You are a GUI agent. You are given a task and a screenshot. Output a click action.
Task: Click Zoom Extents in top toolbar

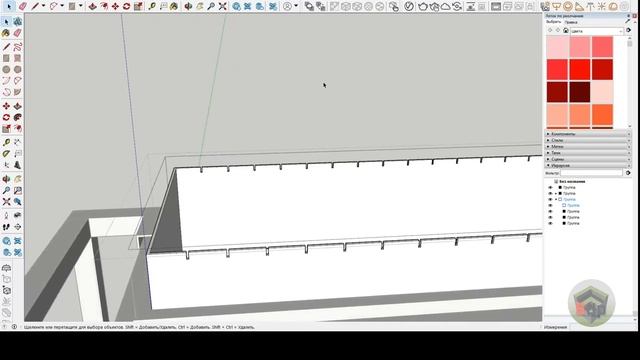(x=222, y=6)
